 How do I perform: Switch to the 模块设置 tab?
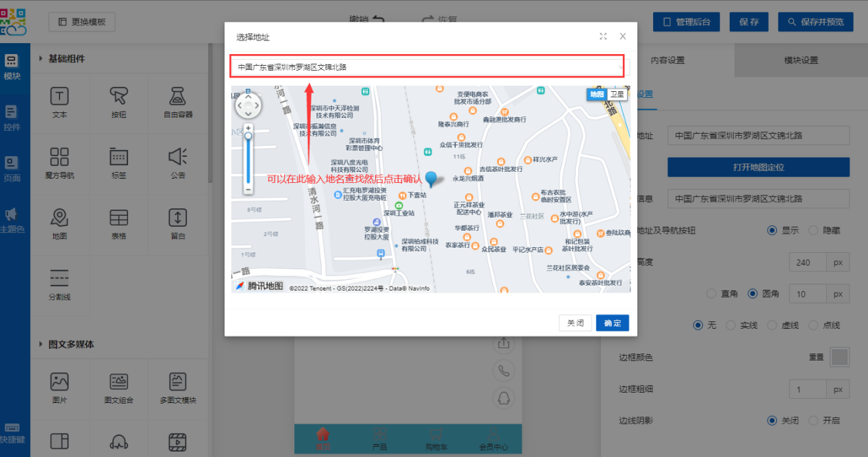(800, 60)
